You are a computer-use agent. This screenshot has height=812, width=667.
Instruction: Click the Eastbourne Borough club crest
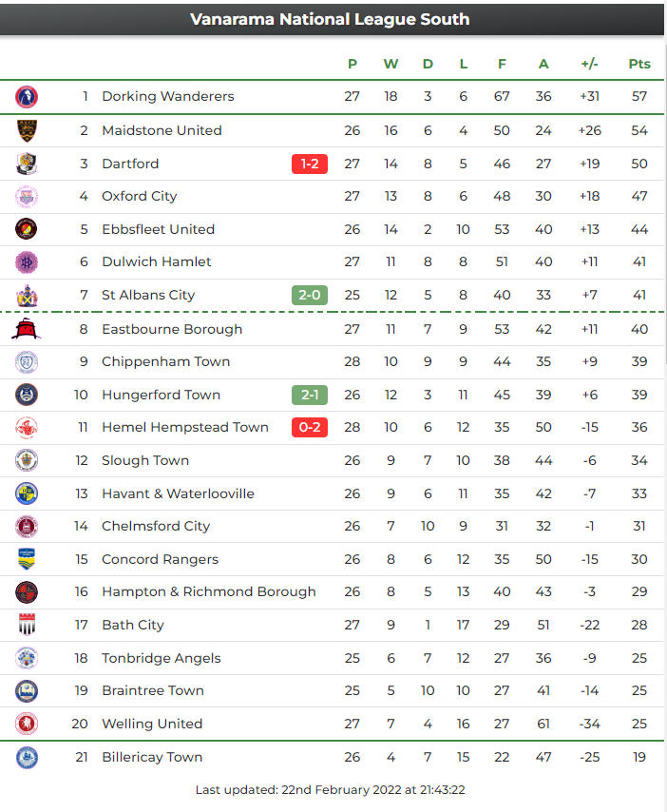click(x=27, y=329)
